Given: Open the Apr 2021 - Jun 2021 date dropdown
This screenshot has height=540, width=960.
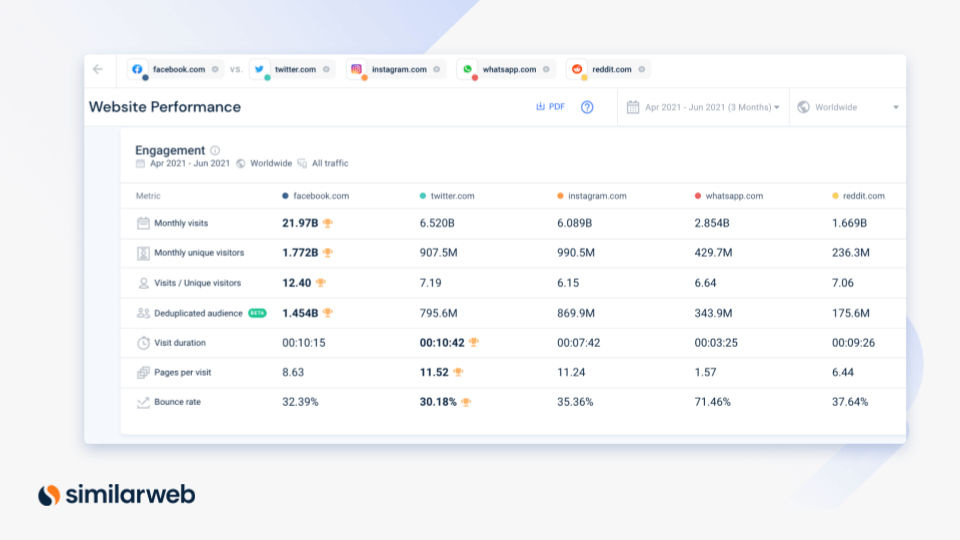Looking at the screenshot, I should pos(703,107).
